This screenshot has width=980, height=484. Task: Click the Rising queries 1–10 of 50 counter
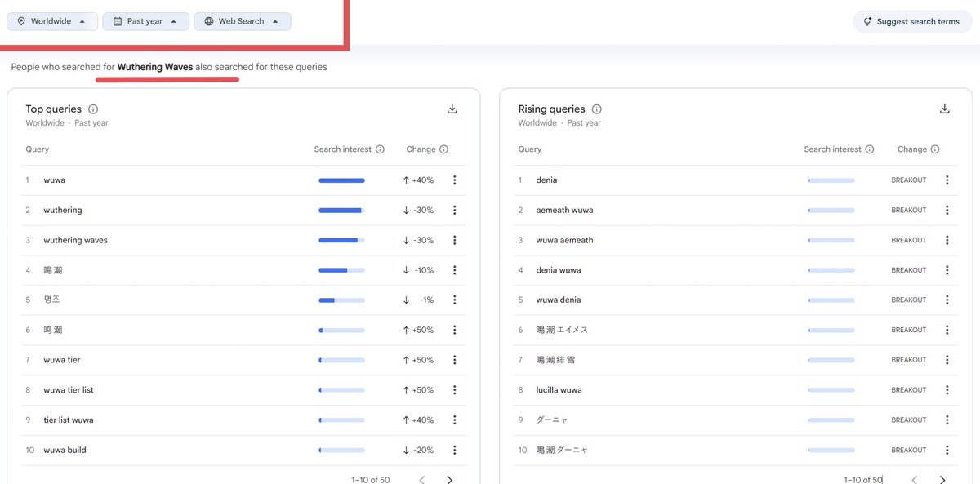point(863,480)
